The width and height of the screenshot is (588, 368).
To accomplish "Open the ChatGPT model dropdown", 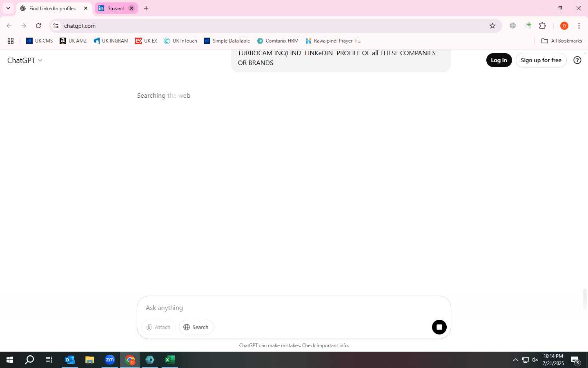I will click(x=25, y=60).
